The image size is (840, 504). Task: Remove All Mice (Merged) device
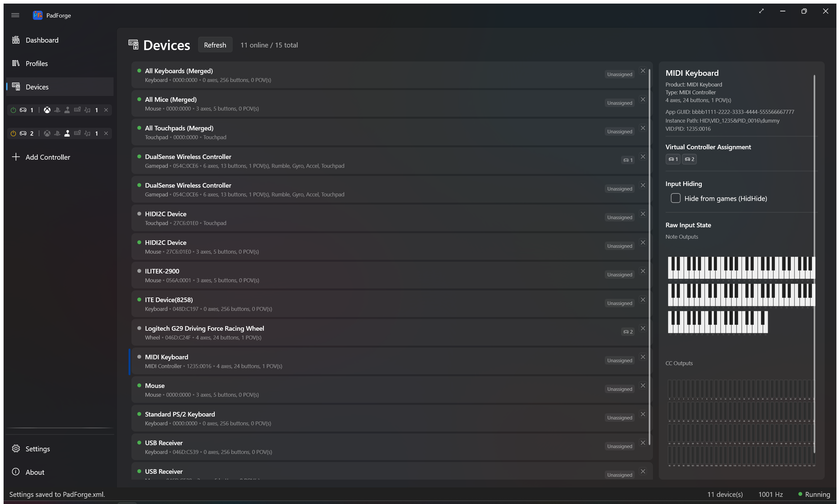coord(643,99)
